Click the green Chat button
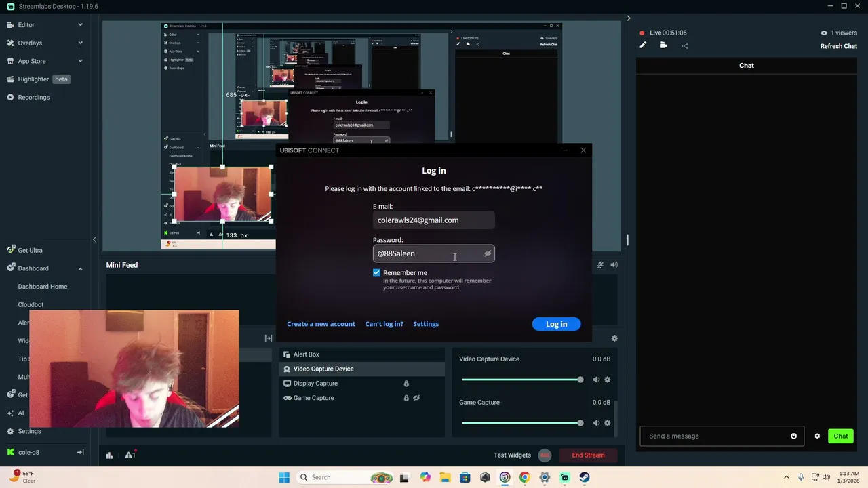The image size is (868, 488). click(841, 436)
